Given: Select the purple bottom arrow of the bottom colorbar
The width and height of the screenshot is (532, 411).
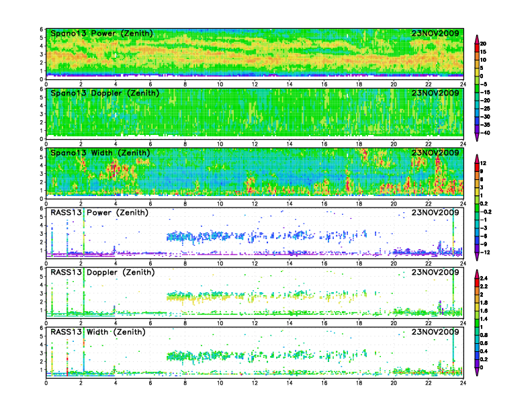Looking at the screenshot, I should pos(477,371).
